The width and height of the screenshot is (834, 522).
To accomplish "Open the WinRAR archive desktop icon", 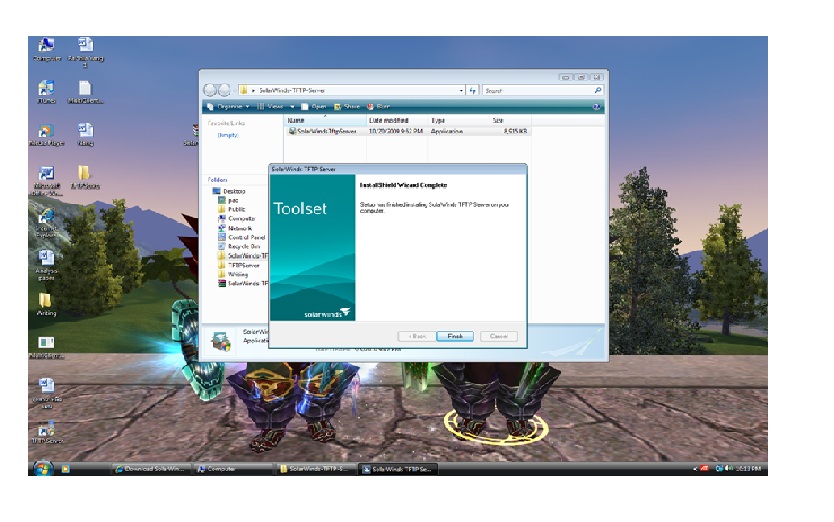I will (193, 134).
